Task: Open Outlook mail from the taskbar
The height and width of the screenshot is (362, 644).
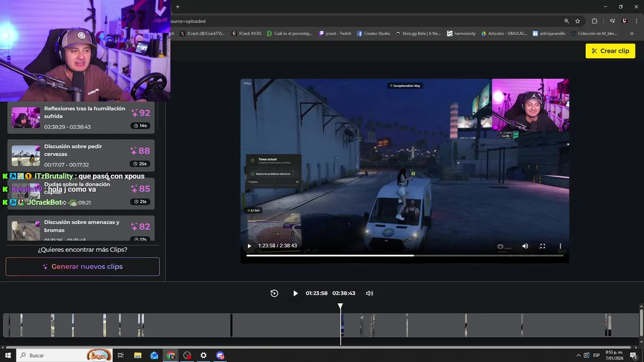Action: tap(154, 355)
